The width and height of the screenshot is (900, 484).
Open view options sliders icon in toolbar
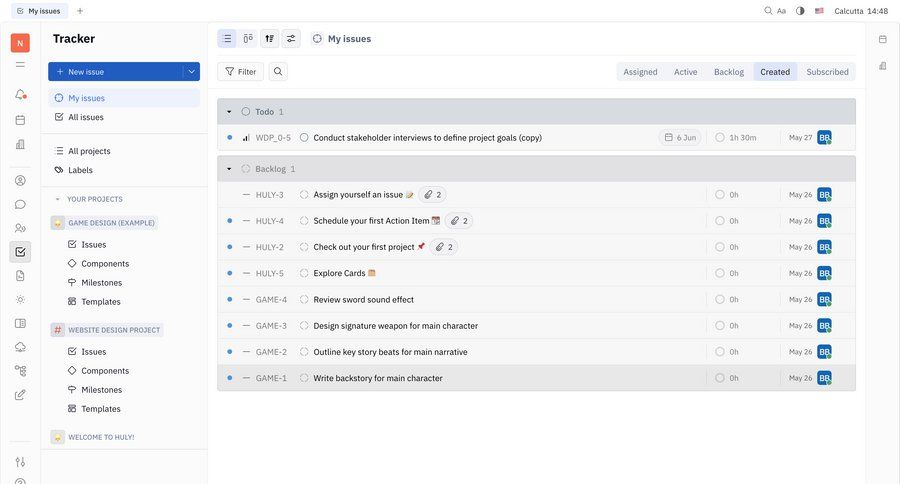[291, 38]
